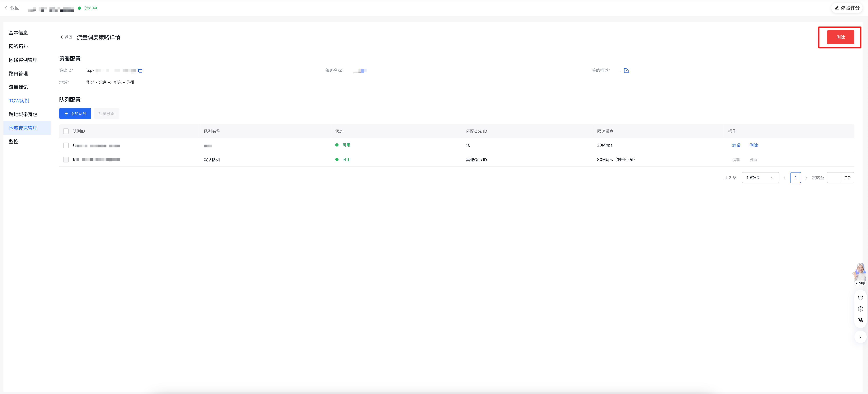The width and height of the screenshot is (868, 394).
Task: Open the help question mark icon
Action: (860, 309)
